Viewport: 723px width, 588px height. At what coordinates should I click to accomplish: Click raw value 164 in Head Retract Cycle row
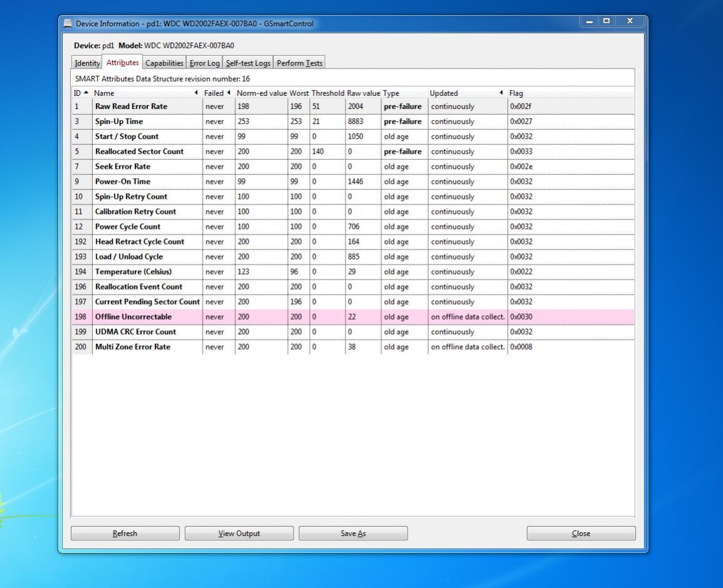click(354, 241)
